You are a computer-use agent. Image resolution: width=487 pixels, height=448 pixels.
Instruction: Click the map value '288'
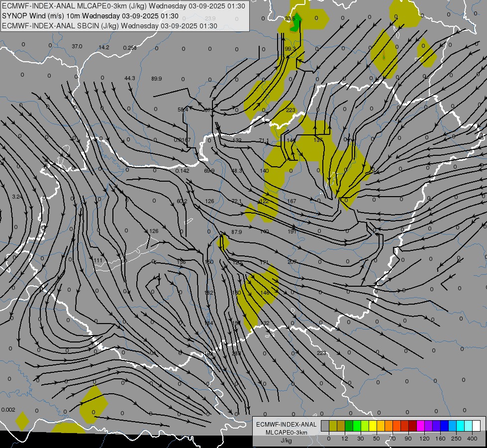click(x=236, y=353)
